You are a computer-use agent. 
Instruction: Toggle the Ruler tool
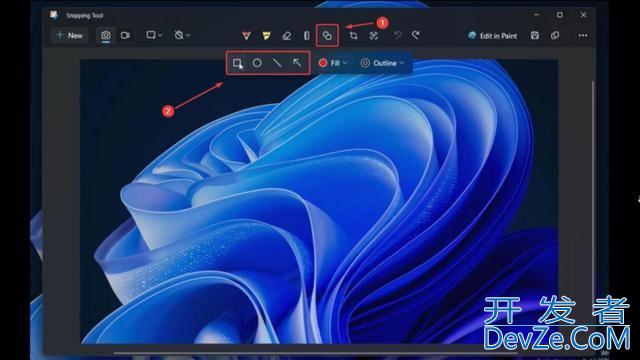point(307,36)
